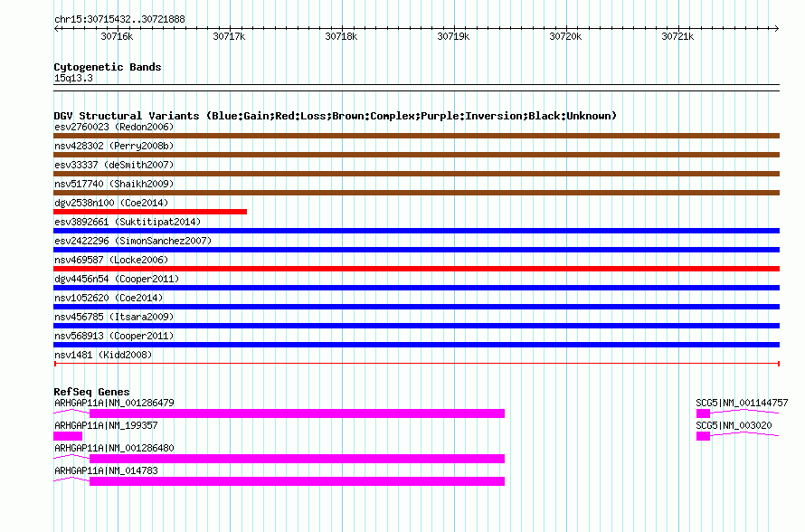
Task: Click the short red dgv2538n100 loss bar
Action: (150, 212)
